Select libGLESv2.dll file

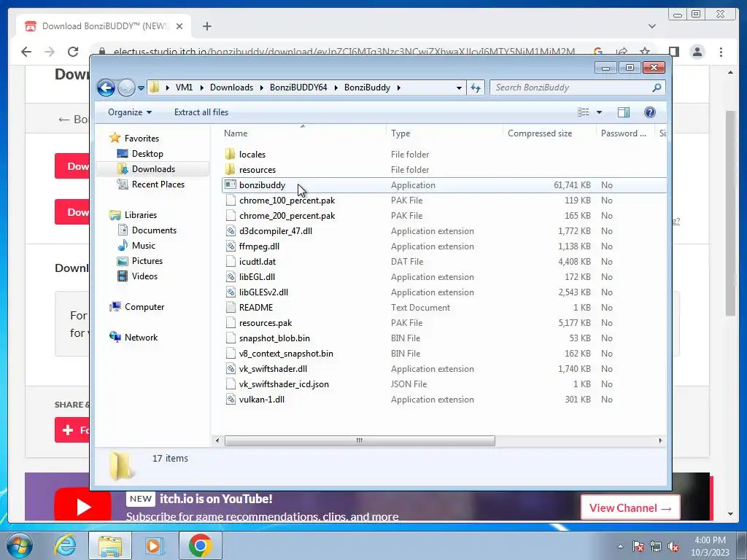(x=263, y=292)
